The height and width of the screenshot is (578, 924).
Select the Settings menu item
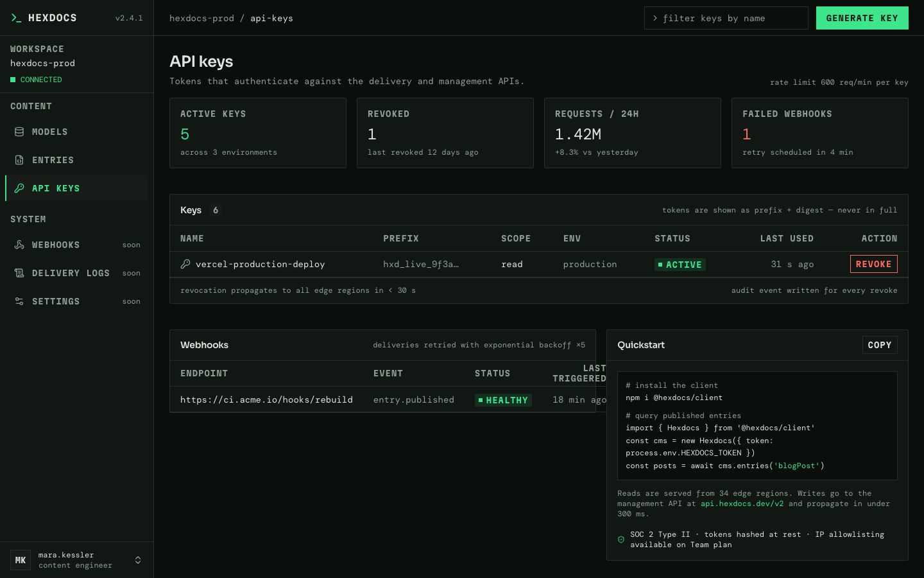[x=76, y=301]
